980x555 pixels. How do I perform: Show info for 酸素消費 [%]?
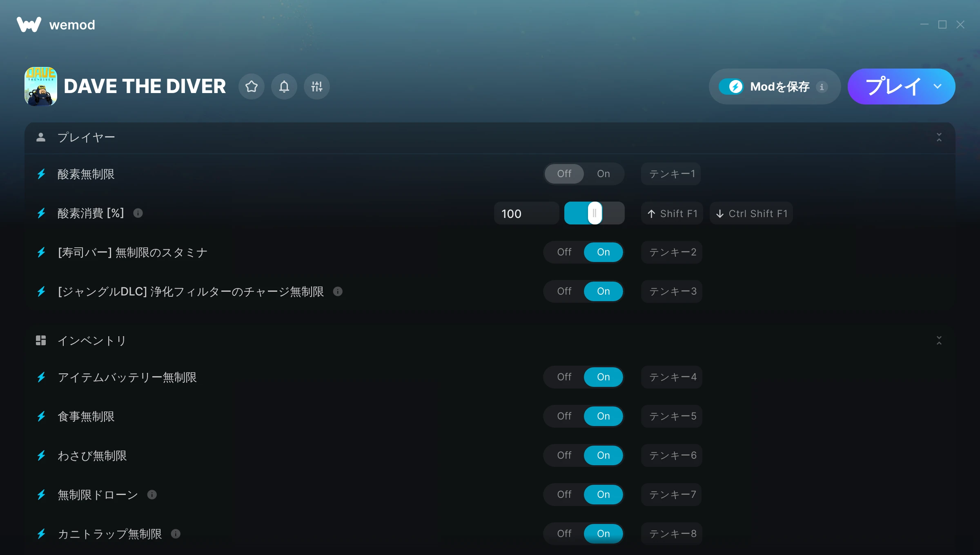coord(138,213)
